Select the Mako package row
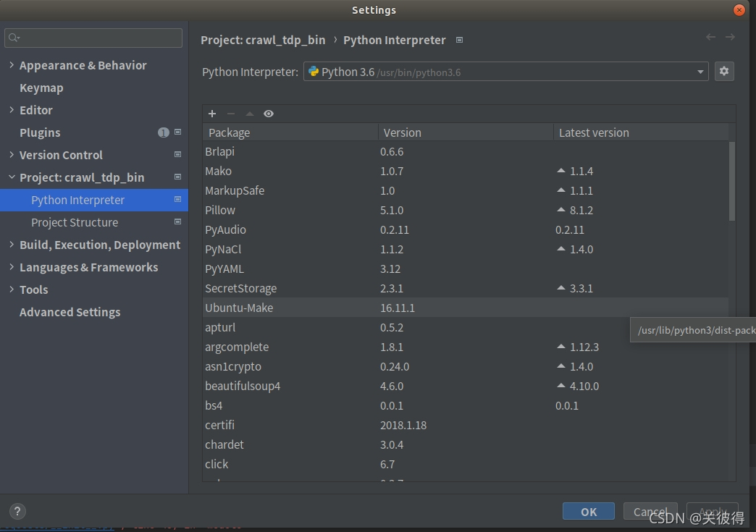 click(466, 171)
